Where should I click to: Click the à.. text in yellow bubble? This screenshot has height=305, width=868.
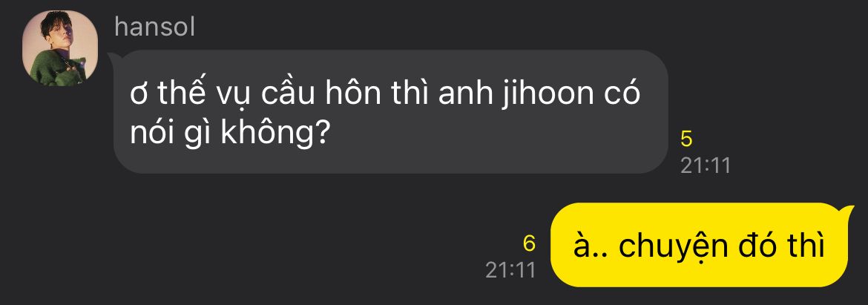pos(591,248)
